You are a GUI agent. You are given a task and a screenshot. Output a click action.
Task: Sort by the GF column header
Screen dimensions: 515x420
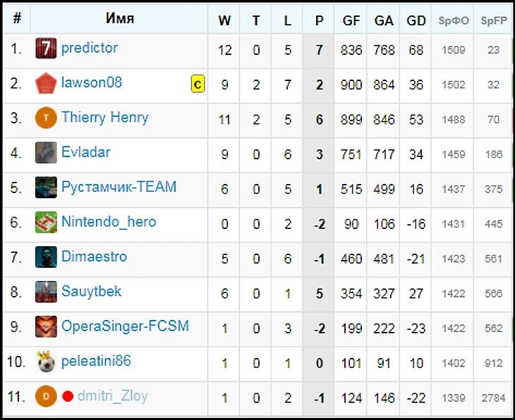(351, 20)
